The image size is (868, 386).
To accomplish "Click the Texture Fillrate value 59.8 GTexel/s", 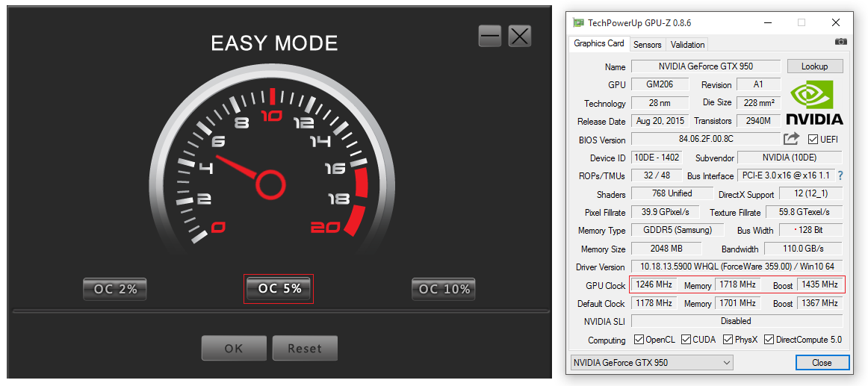I will 804,212.
